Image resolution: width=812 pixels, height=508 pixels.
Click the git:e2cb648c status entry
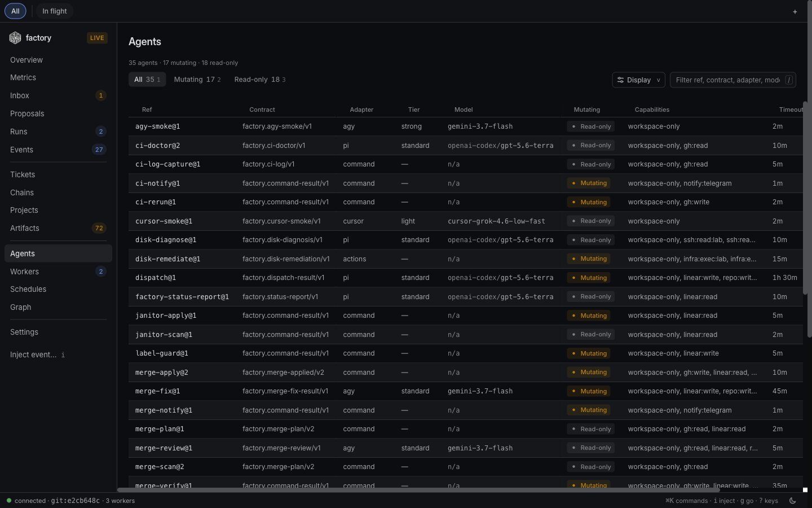(x=75, y=501)
